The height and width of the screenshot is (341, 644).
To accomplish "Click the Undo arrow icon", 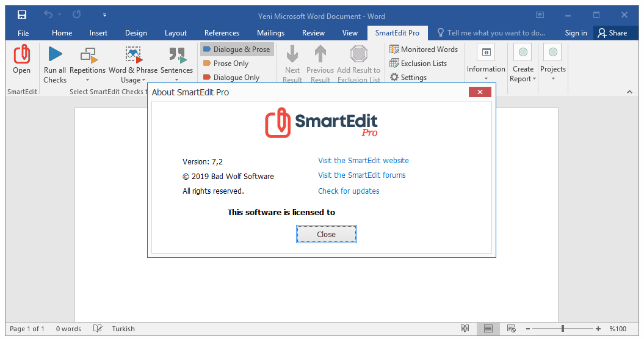I will click(x=48, y=15).
